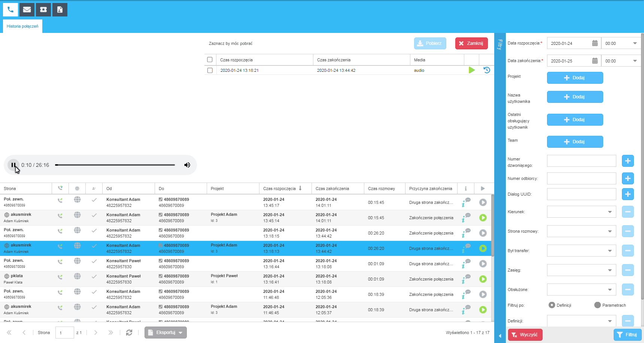Pause the audio recording playback

tap(13, 165)
